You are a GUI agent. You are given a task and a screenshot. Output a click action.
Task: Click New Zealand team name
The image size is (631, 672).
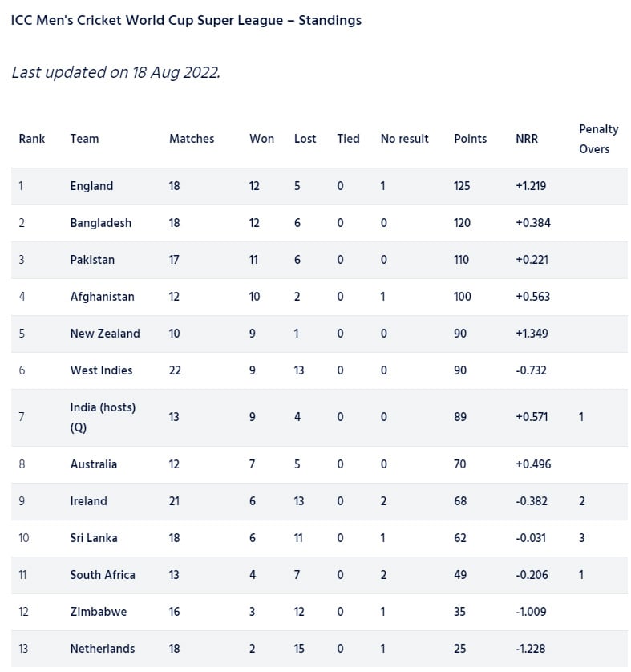tap(105, 334)
